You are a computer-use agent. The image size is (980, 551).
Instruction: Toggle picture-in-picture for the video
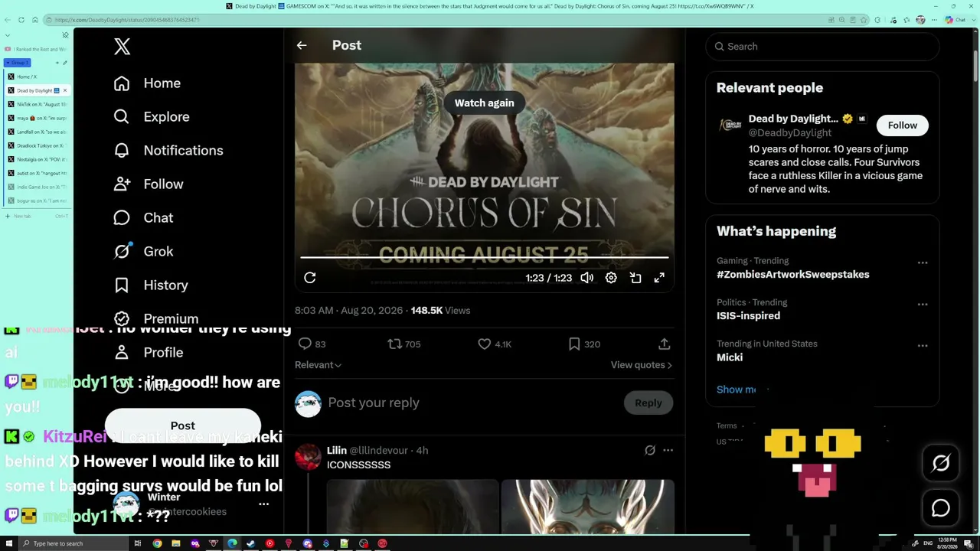click(635, 278)
